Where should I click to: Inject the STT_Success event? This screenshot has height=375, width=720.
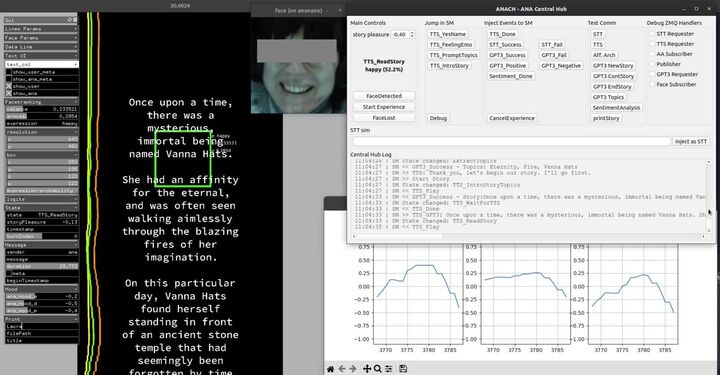pos(505,45)
